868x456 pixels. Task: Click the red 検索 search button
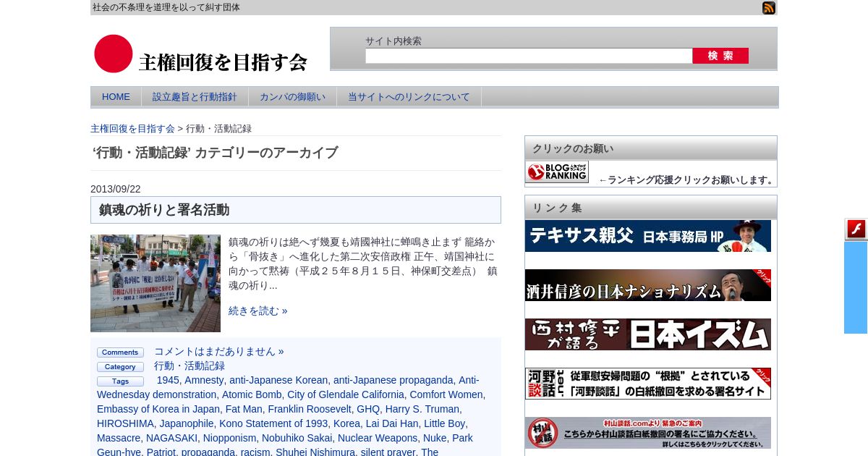720,56
